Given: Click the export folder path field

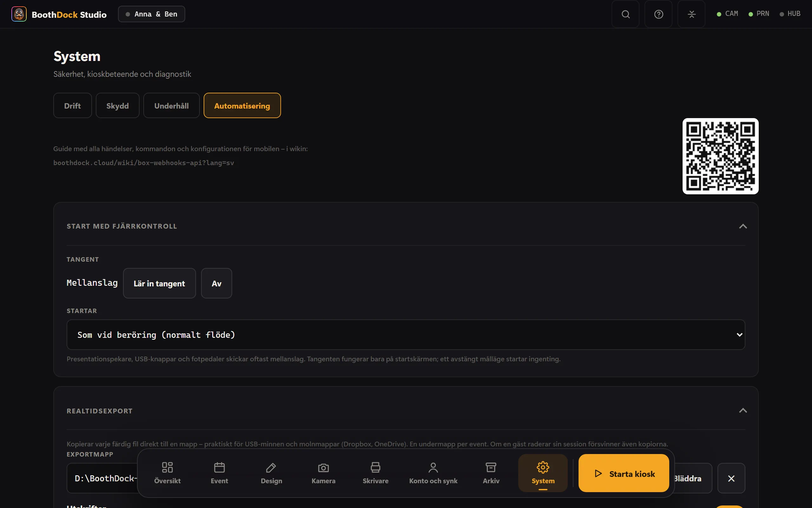Looking at the screenshot, I should click(x=102, y=478).
